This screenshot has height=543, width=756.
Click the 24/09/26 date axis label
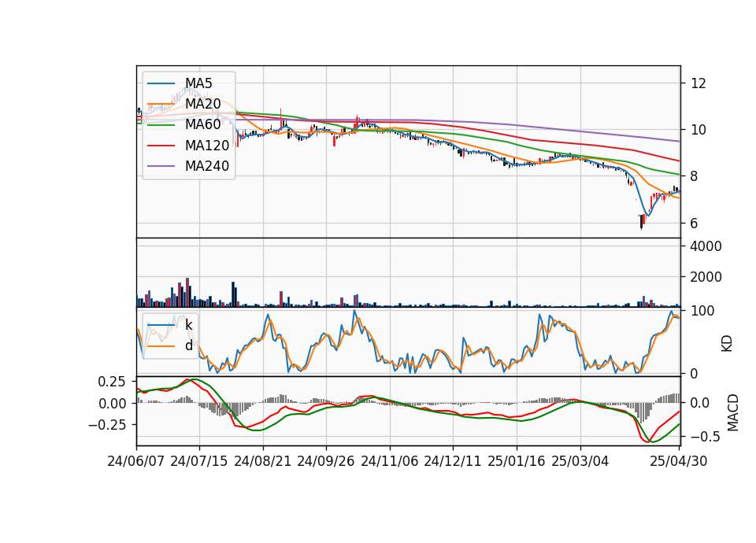click(325, 462)
